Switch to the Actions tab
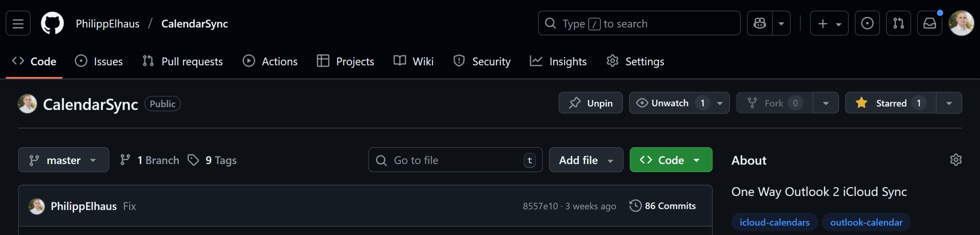 point(270,61)
